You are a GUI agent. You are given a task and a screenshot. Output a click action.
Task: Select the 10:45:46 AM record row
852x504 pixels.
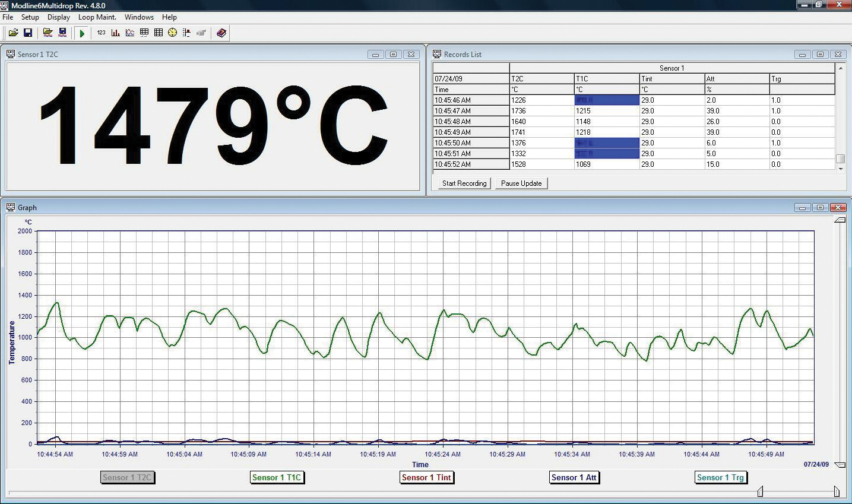coord(634,100)
